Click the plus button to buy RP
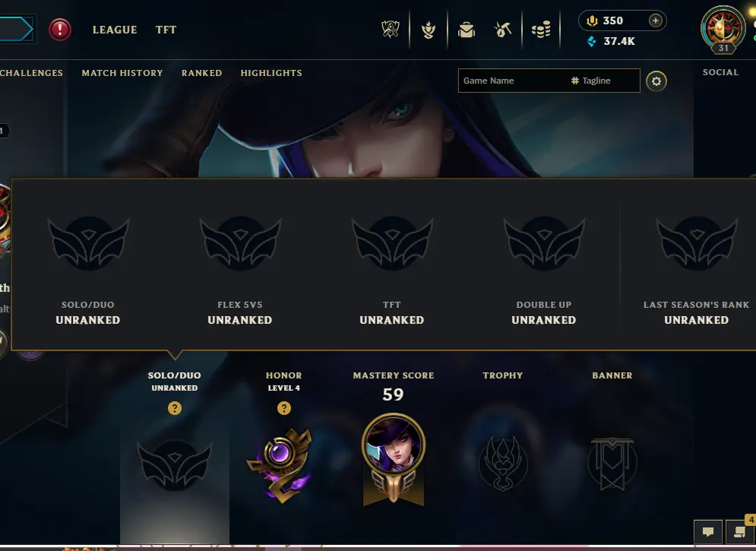 point(655,21)
